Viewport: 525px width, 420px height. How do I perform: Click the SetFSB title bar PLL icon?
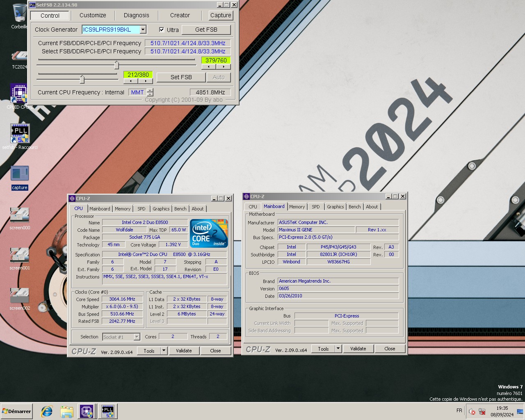pyautogui.click(x=32, y=5)
